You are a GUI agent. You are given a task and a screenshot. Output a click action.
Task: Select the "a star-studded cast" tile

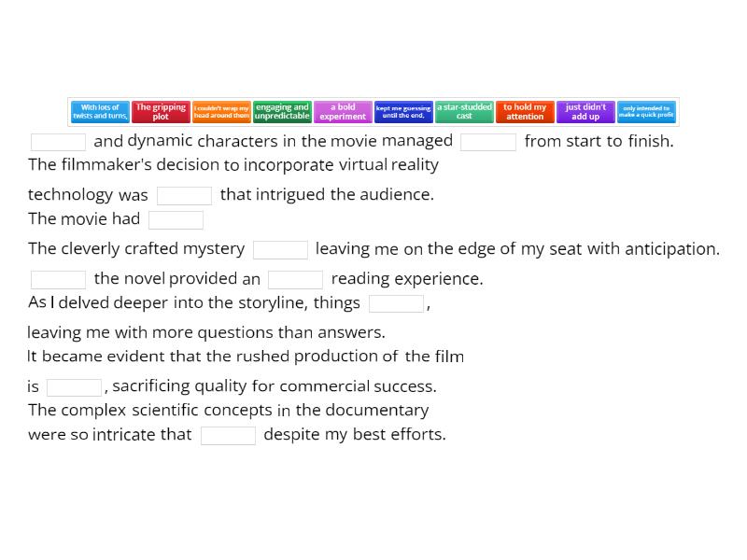click(x=464, y=111)
